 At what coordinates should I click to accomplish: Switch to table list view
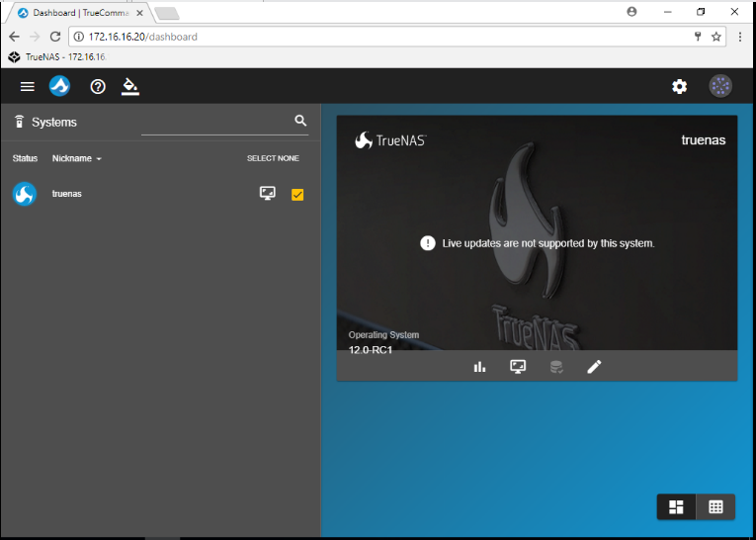click(x=715, y=506)
